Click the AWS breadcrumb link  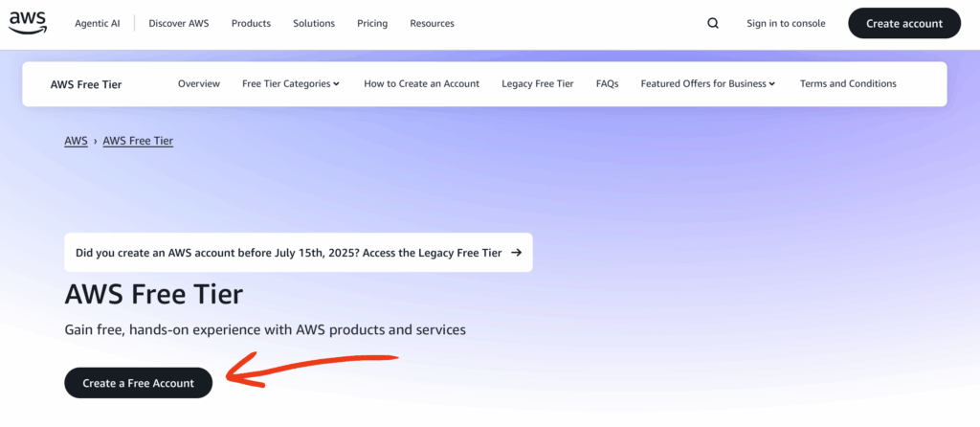click(76, 141)
